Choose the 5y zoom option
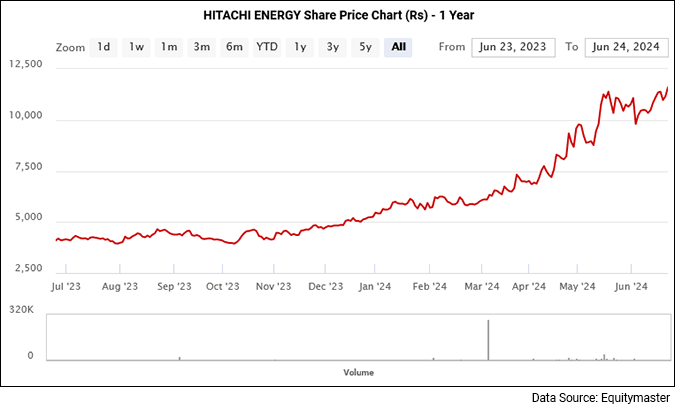 pyautogui.click(x=365, y=47)
